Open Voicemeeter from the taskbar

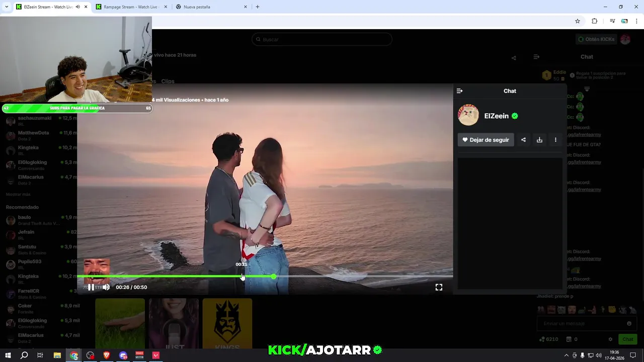(x=139, y=355)
